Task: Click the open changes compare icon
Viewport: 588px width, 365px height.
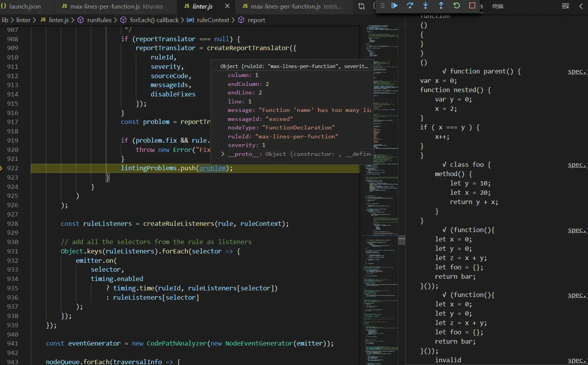Action: [x=362, y=6]
